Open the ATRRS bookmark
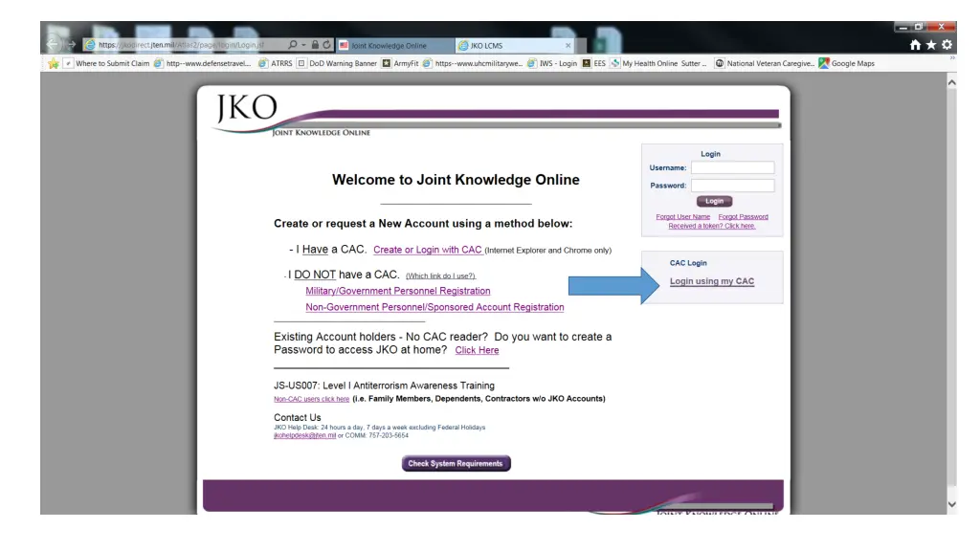This screenshot has height=551, width=980. (276, 63)
